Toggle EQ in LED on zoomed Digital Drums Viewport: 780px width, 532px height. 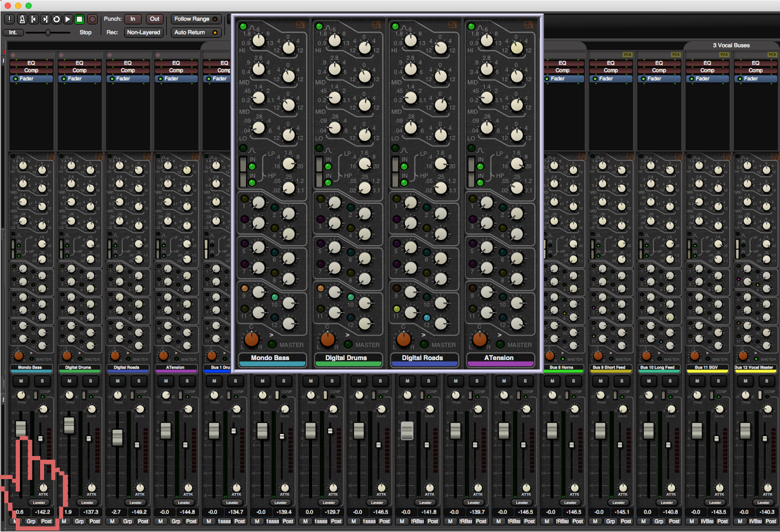tap(319, 26)
